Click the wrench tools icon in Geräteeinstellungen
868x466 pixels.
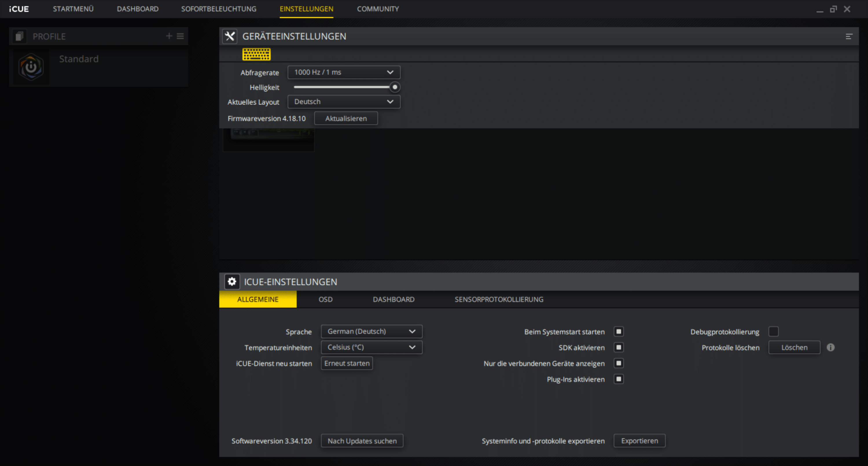230,36
